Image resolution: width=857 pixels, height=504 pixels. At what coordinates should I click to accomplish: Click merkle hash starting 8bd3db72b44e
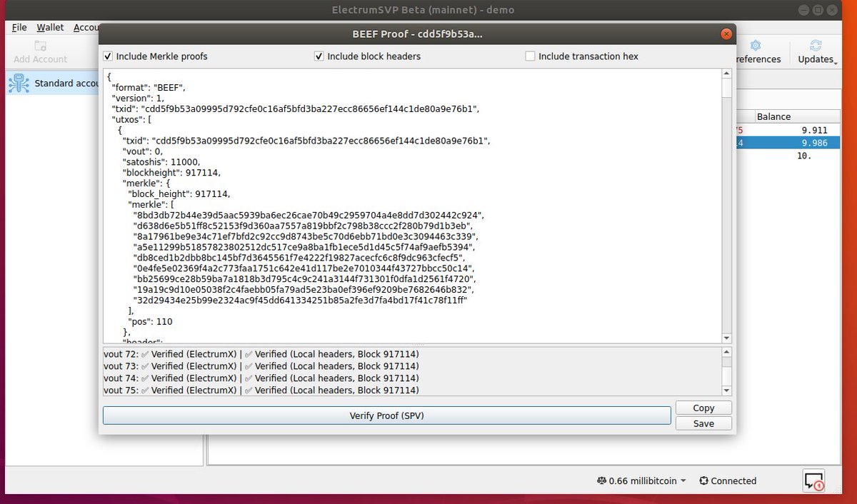[x=309, y=216]
